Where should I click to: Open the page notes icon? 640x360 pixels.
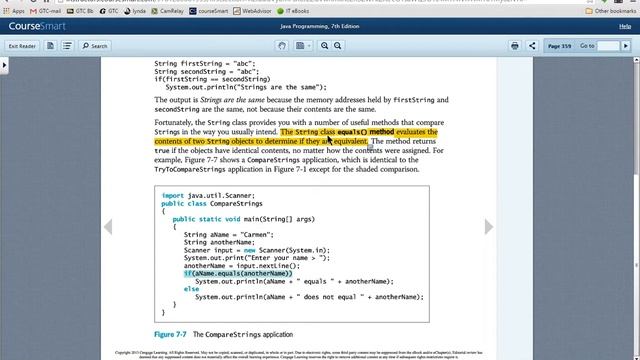(x=50, y=46)
